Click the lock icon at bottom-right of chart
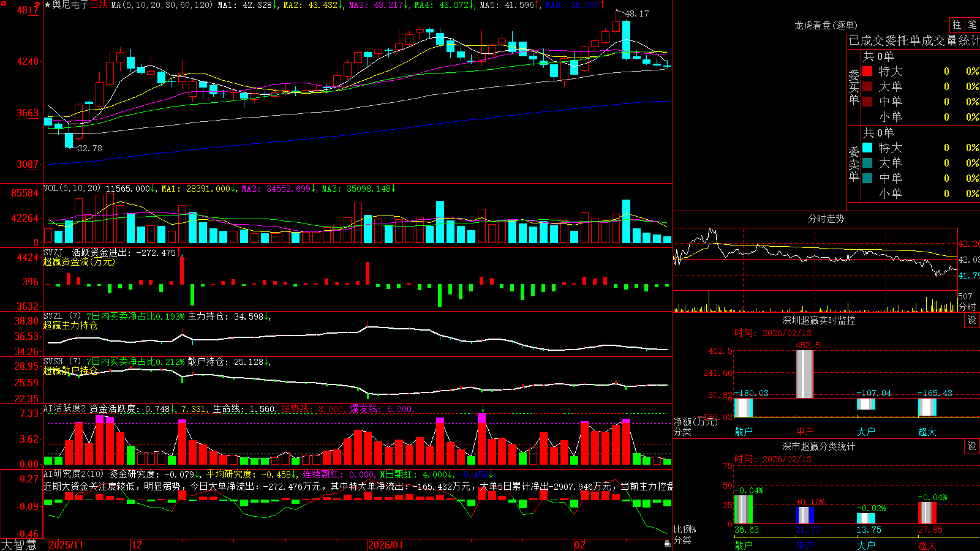Viewport: 980px width, 551px height. pos(668,543)
